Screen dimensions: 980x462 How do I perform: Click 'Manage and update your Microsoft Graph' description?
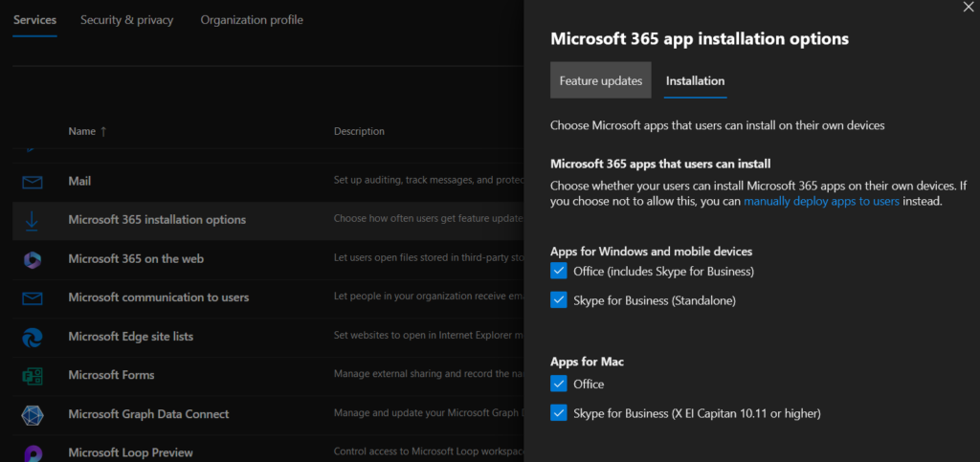[428, 412]
